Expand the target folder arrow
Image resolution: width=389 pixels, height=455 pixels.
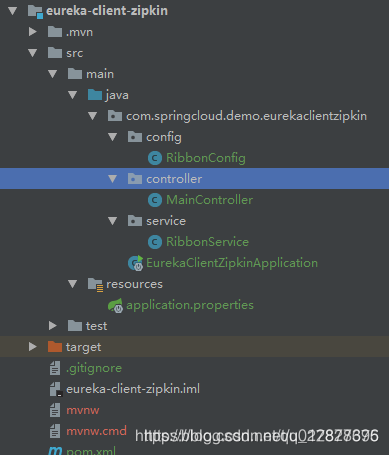33,347
